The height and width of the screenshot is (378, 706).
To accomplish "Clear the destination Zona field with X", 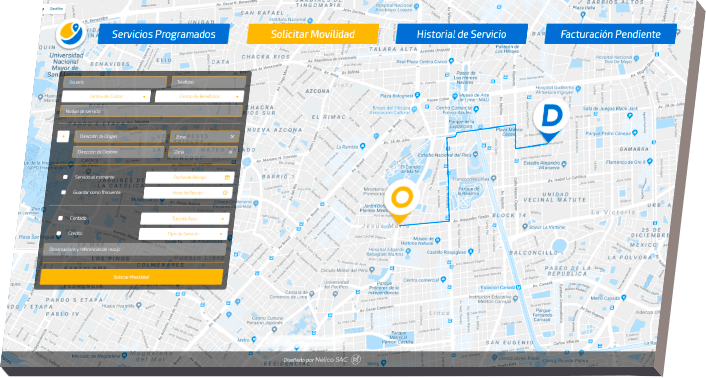I will (x=231, y=152).
